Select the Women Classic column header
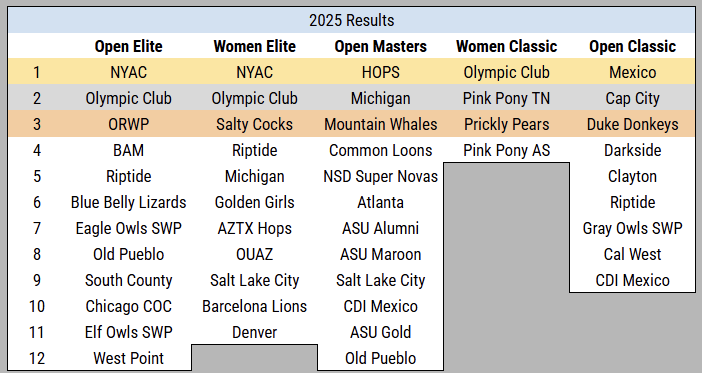 point(507,46)
